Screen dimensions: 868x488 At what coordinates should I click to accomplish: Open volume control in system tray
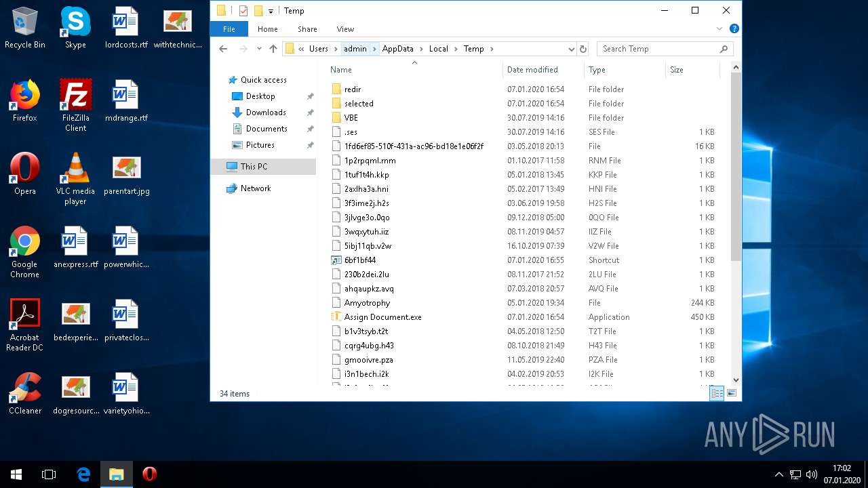click(x=811, y=474)
